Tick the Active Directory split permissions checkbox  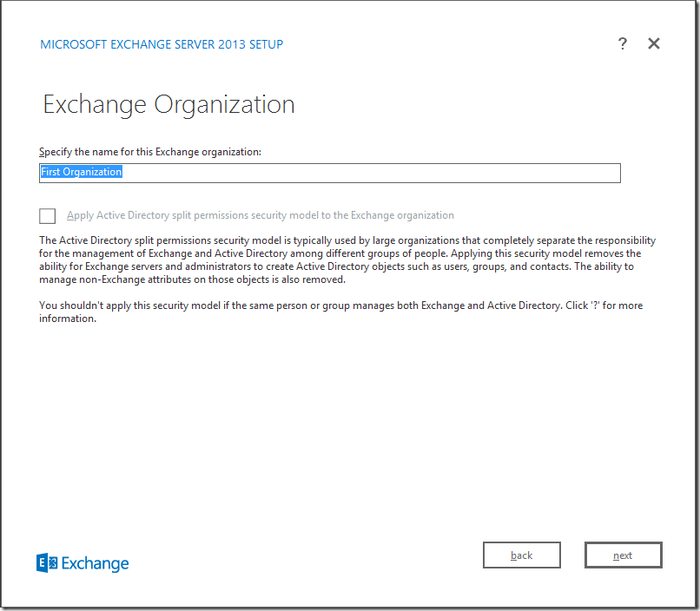click(47, 216)
